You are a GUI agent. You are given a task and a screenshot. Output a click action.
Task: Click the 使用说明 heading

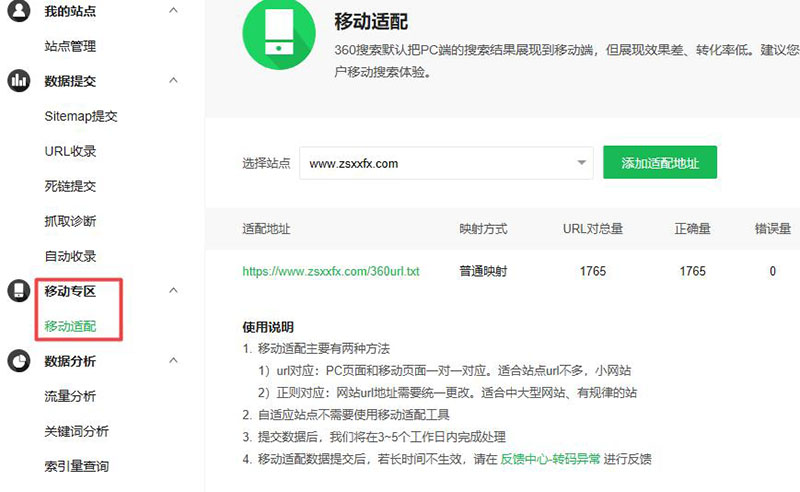(268, 327)
